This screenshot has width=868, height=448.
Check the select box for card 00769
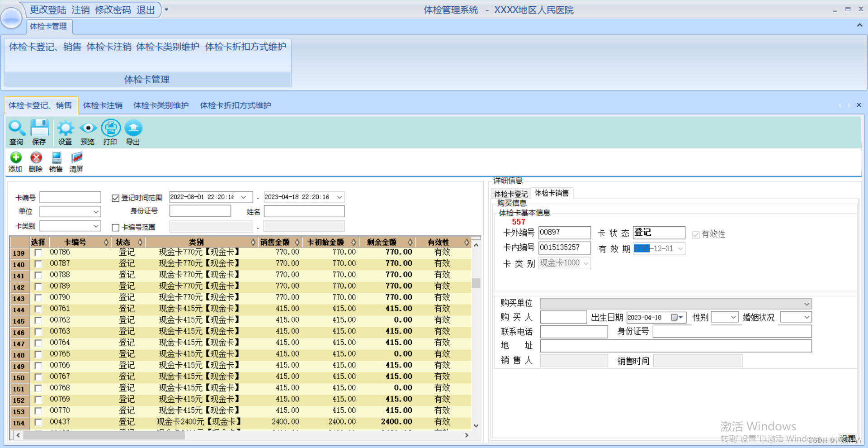pos(38,400)
